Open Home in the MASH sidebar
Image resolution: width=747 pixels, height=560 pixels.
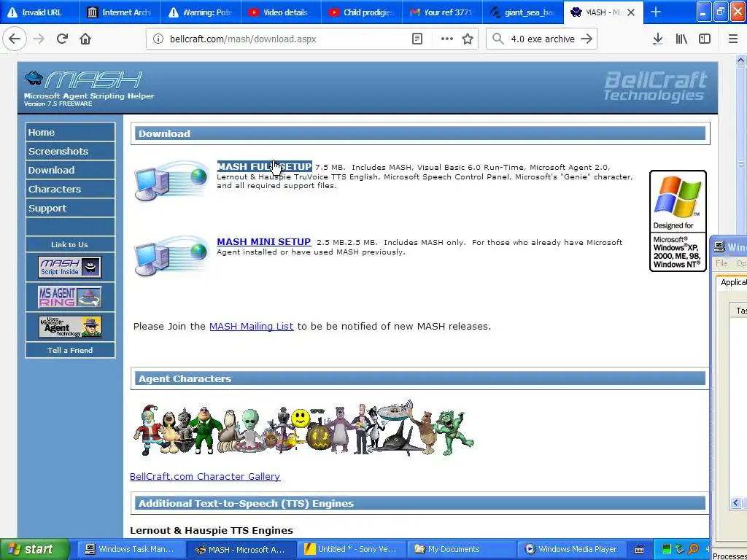point(70,133)
